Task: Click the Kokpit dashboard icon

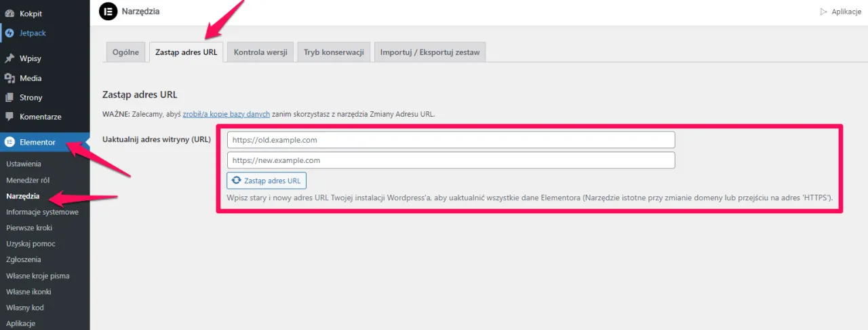Action: [x=9, y=14]
